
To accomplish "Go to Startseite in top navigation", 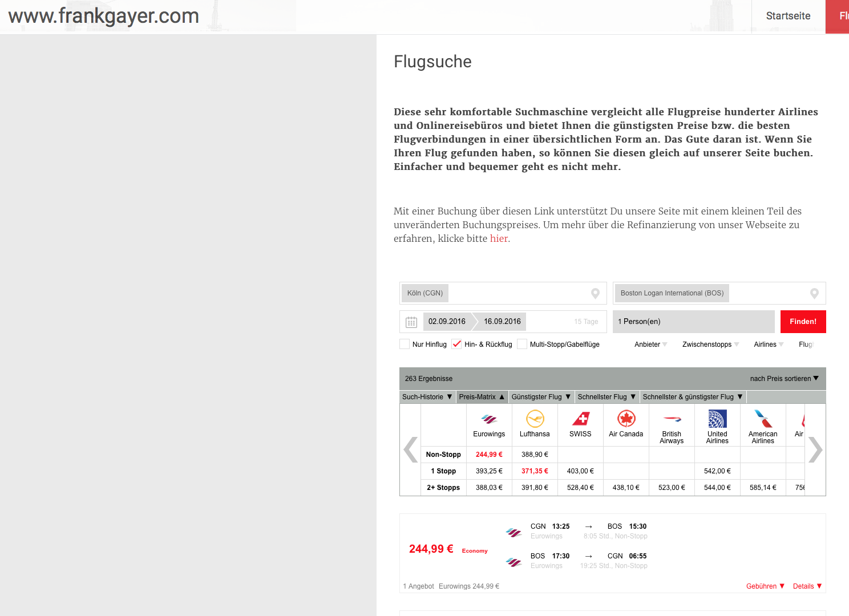I will point(788,16).
